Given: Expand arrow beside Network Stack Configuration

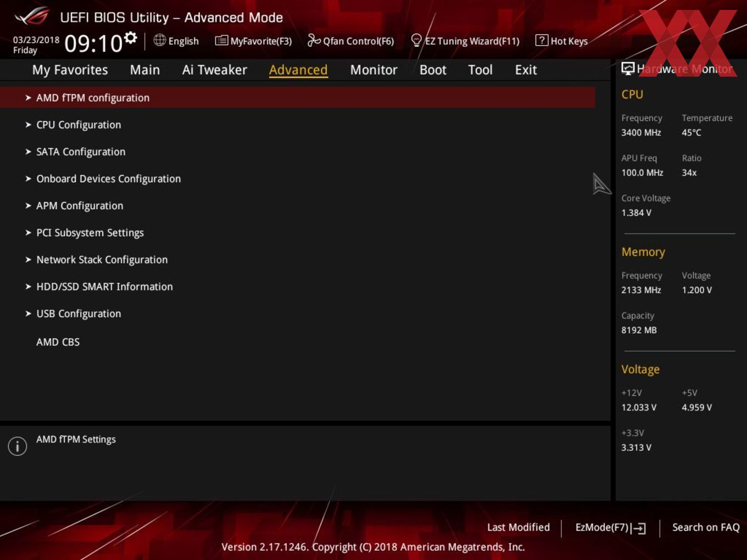Looking at the screenshot, I should (28, 259).
